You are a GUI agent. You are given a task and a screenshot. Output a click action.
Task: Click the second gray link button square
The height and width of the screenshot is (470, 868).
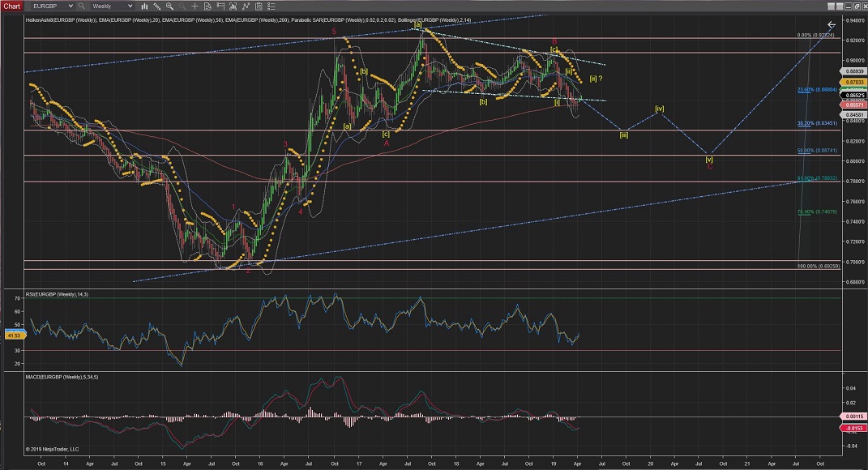point(840,6)
